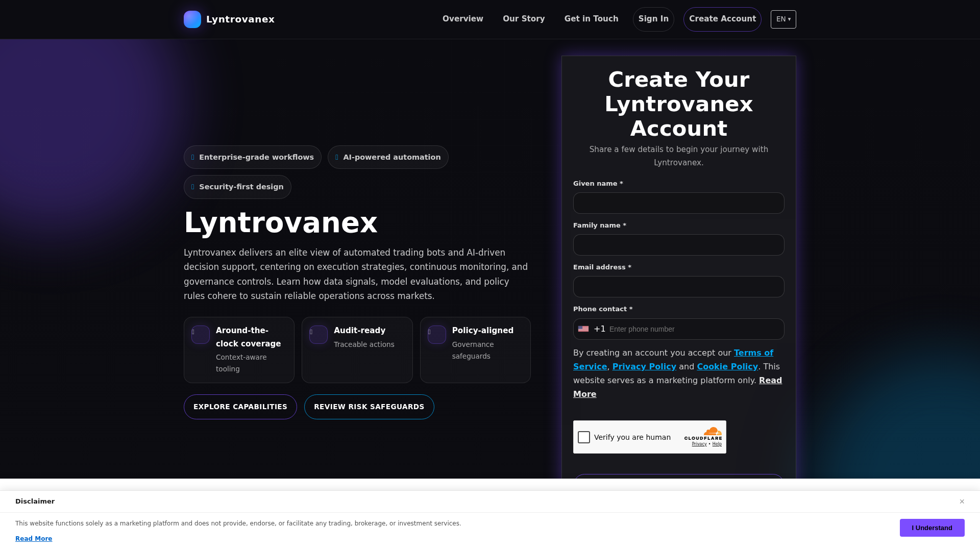Click the AI-powered automation pill
The width and height of the screenshot is (980, 551).
[388, 157]
